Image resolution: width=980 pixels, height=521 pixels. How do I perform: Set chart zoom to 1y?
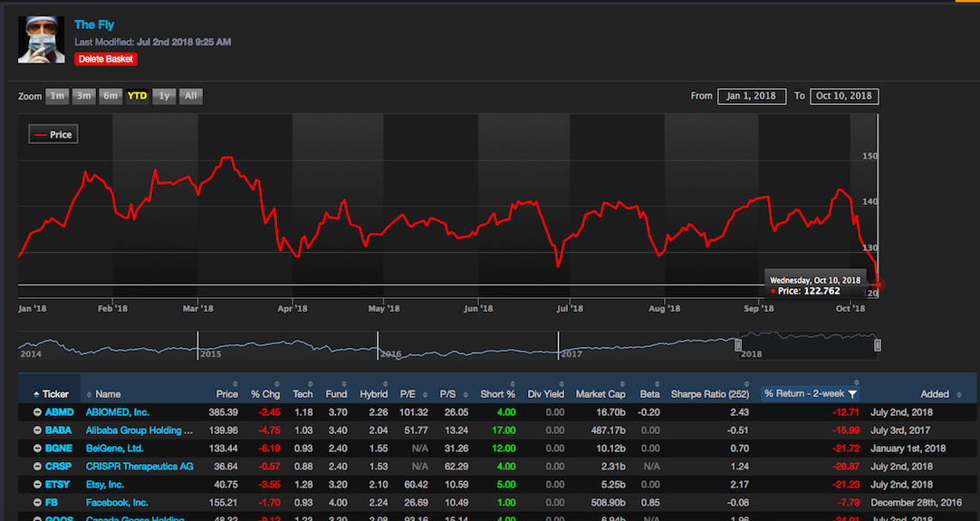[164, 96]
